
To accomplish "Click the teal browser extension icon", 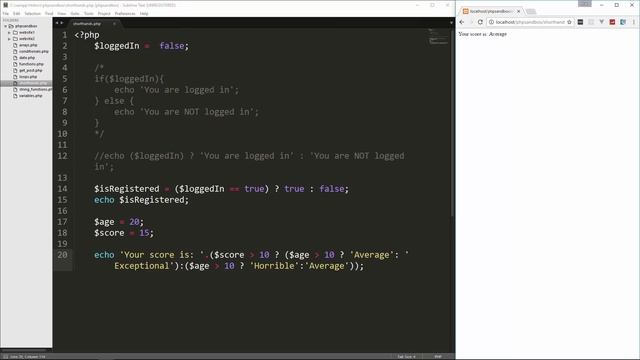I will click(623, 22).
